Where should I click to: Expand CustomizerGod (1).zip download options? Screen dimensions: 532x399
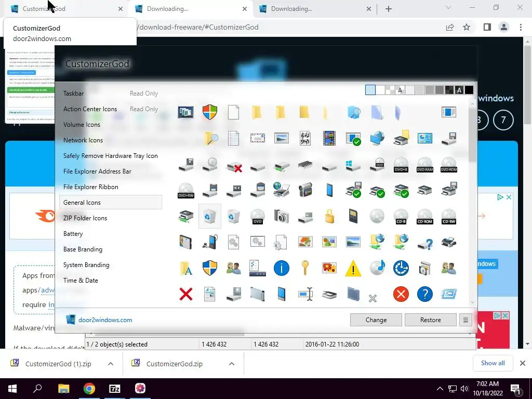pyautogui.click(x=110, y=364)
